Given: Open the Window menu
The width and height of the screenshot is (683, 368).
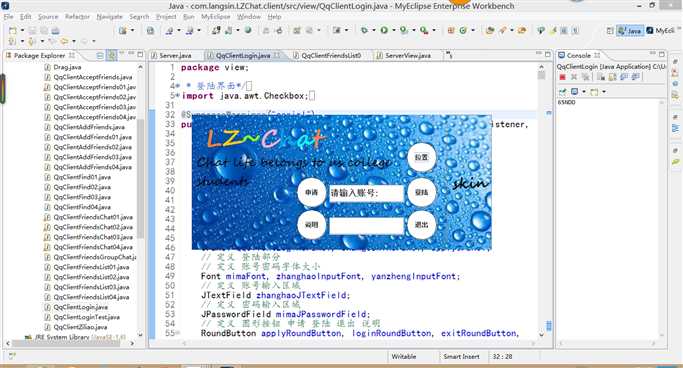Looking at the screenshot, I should pos(249,17).
